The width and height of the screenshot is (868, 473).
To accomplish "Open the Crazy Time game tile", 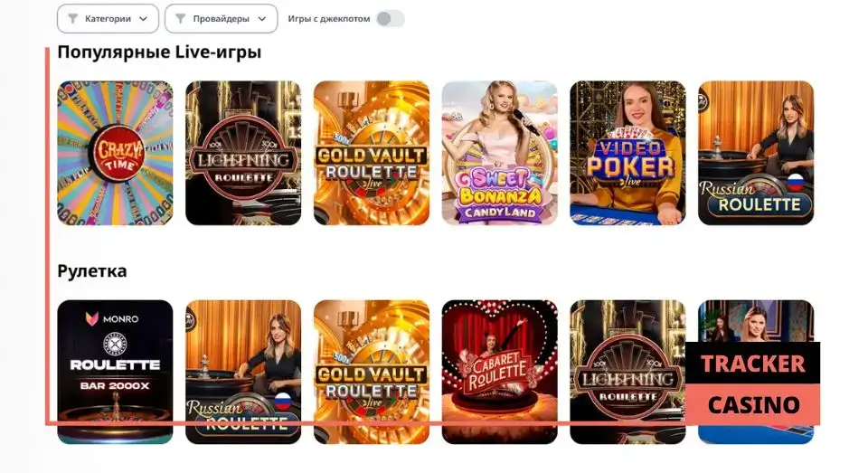I will 115,153.
